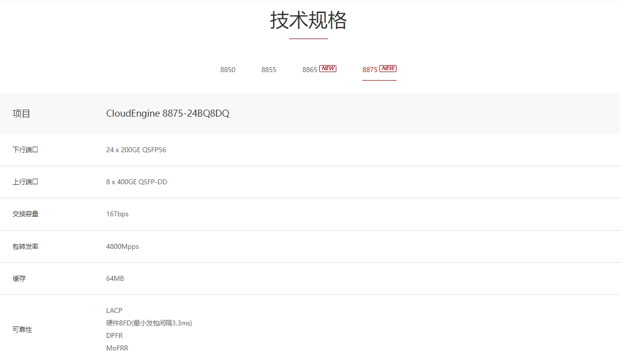Viewport: 625px width, 364px height.
Task: Click the 下行端口 row label
Action: coord(26,150)
